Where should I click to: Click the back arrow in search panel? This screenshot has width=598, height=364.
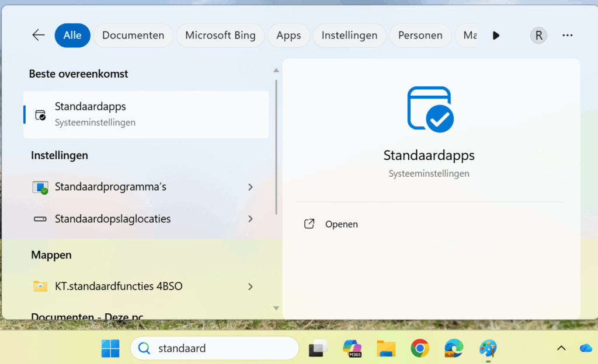(39, 35)
